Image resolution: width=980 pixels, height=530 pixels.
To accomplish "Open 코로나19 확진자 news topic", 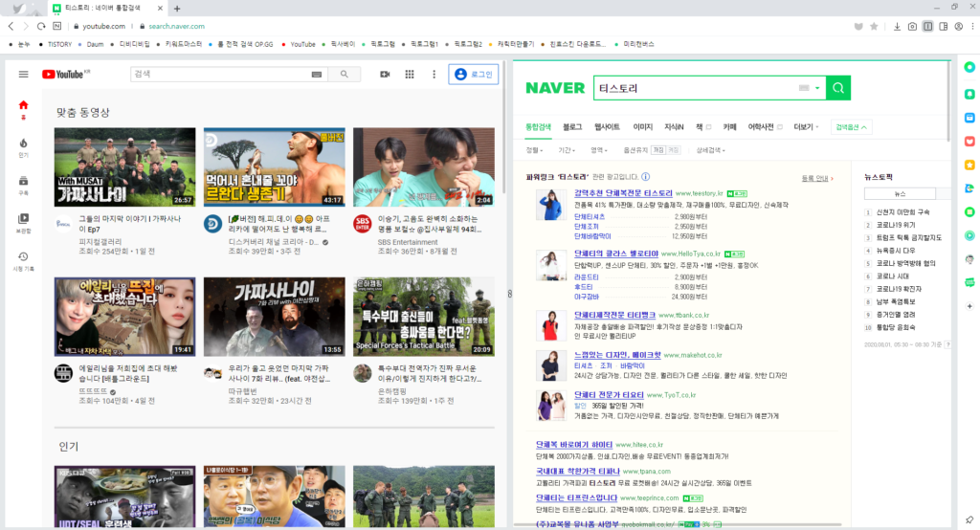I will click(x=899, y=289).
